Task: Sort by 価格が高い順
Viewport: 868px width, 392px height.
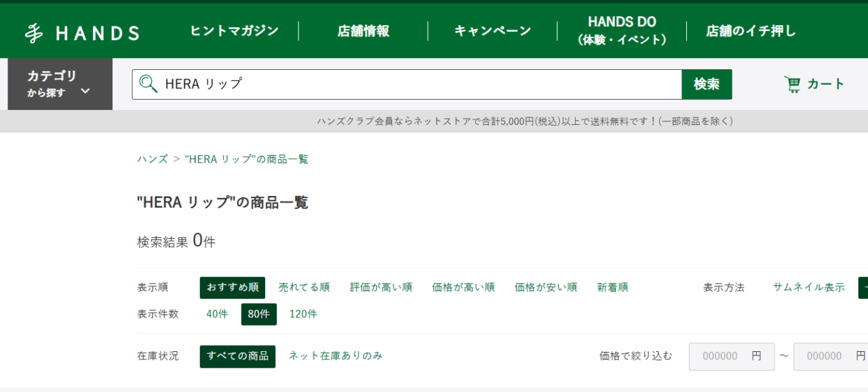Action: [x=463, y=288]
